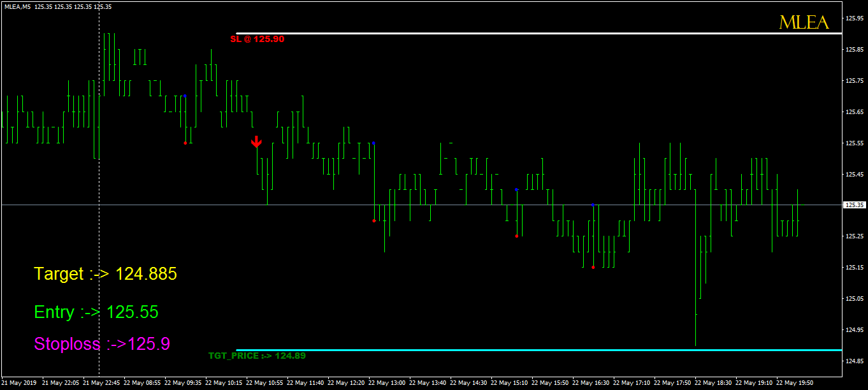868x390 pixels.
Task: Select the magenta 'Stoploss :->125.9' text
Action: point(102,344)
